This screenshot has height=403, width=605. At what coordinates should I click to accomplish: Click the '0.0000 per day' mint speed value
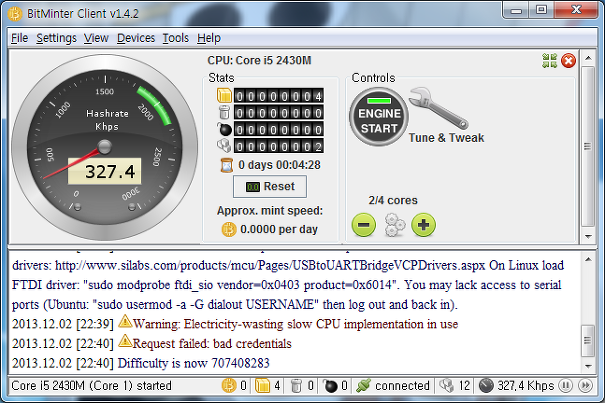click(x=279, y=229)
